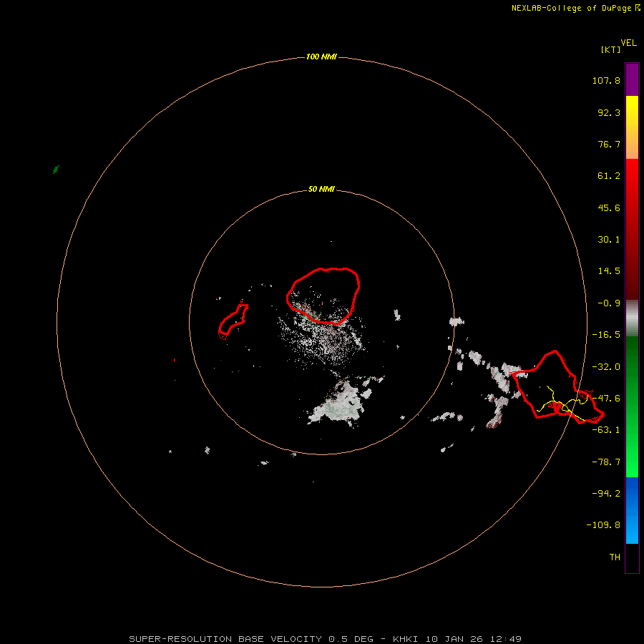Click the -32.0 scale value
Viewport: 644px width, 644px height.
click(x=606, y=367)
